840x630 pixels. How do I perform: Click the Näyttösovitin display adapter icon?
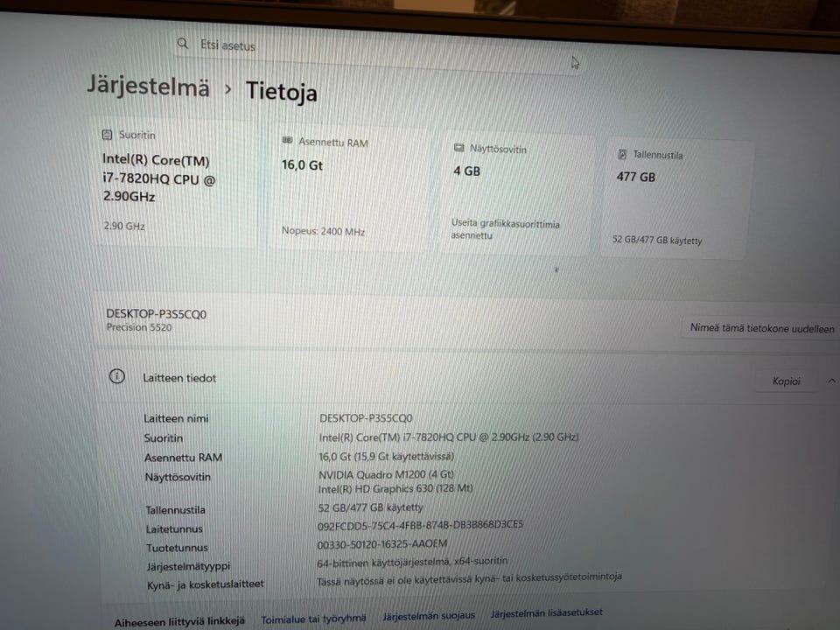coord(458,147)
